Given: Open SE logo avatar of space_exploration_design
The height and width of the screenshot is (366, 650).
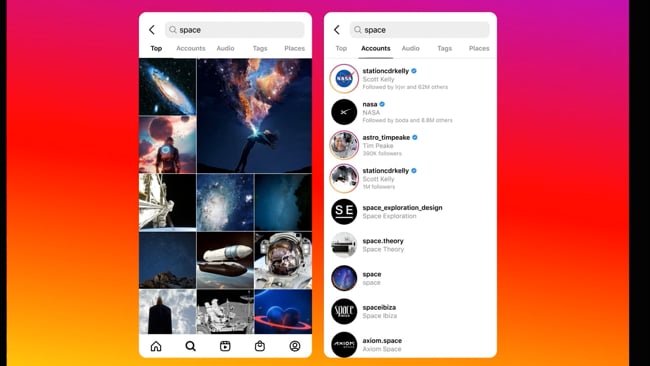Looking at the screenshot, I should point(344,211).
